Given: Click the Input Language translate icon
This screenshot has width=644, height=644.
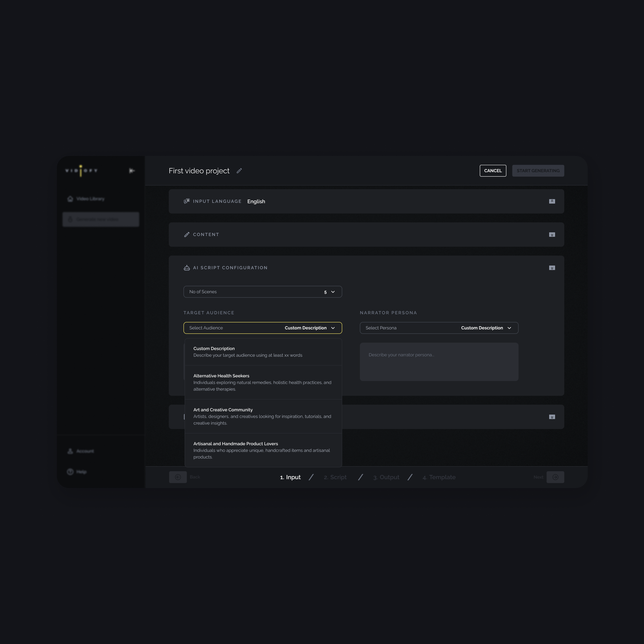Looking at the screenshot, I should pyautogui.click(x=187, y=201).
